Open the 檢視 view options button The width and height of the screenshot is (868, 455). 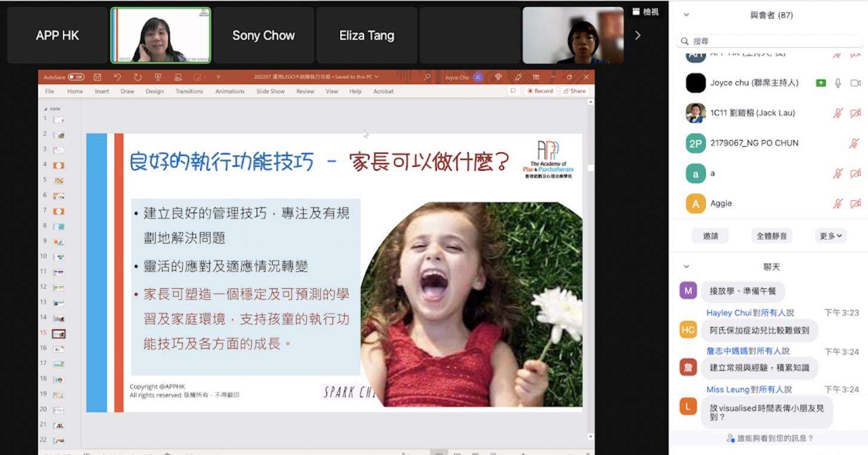[x=645, y=12]
